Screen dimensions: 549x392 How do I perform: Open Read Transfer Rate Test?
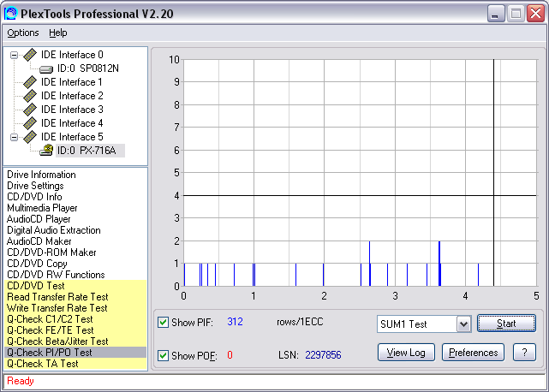click(57, 297)
